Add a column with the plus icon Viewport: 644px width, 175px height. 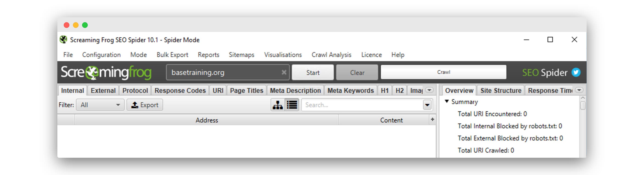point(432,119)
